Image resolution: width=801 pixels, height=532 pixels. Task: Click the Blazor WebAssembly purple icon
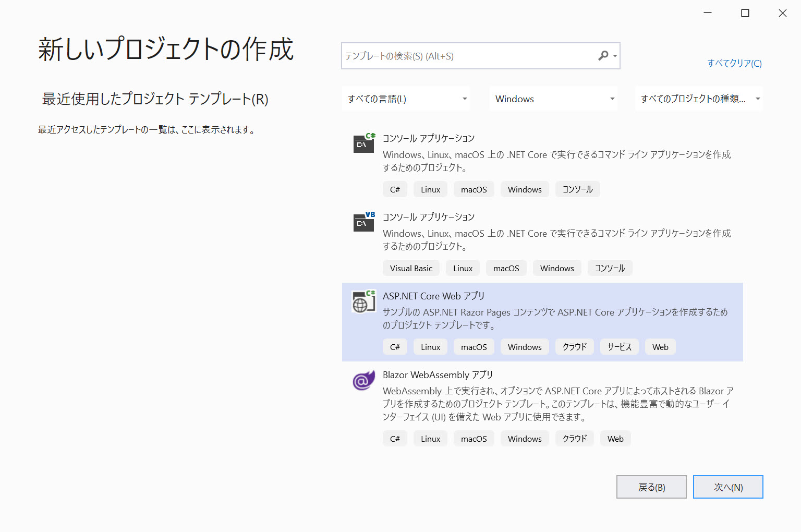[x=363, y=380]
